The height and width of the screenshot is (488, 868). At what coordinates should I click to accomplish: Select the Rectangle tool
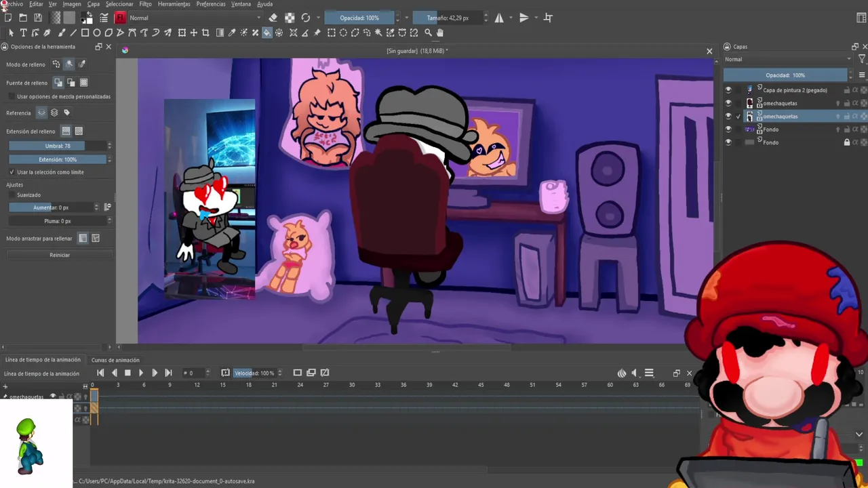point(85,33)
